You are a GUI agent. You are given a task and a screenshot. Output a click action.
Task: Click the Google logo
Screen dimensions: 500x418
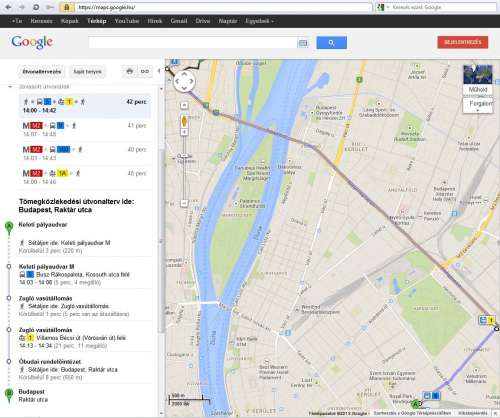(x=32, y=42)
